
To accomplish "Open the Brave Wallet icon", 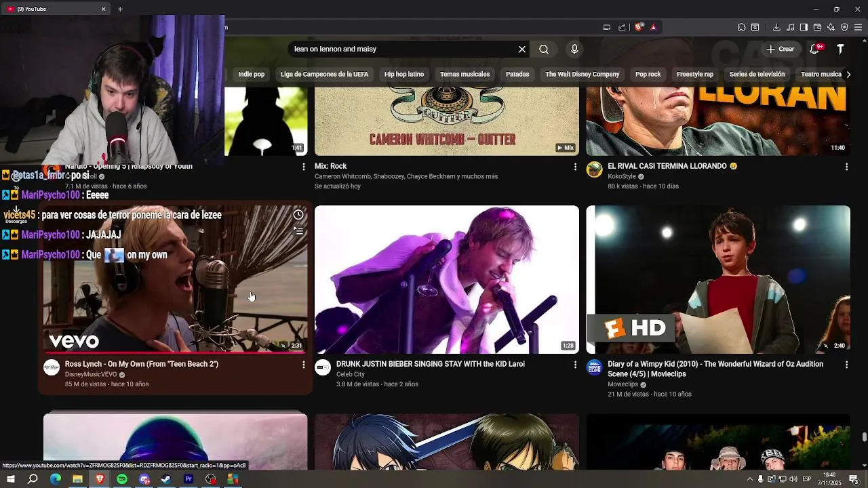I will click(817, 27).
